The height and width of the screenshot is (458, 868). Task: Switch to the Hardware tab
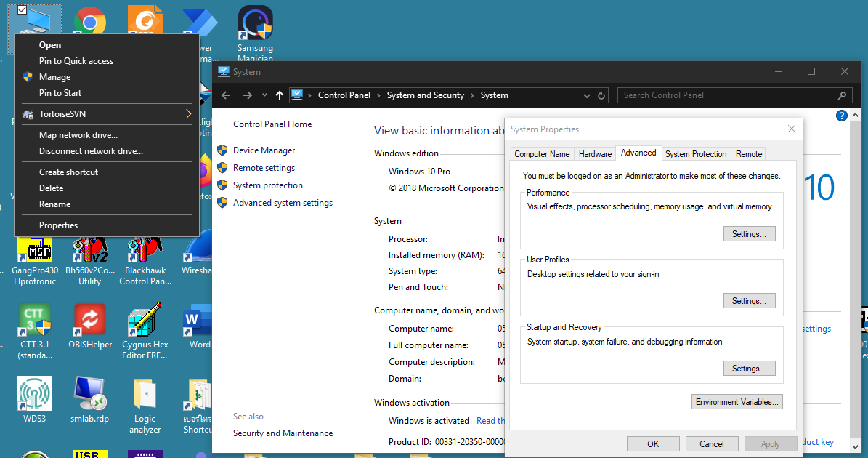tap(595, 154)
